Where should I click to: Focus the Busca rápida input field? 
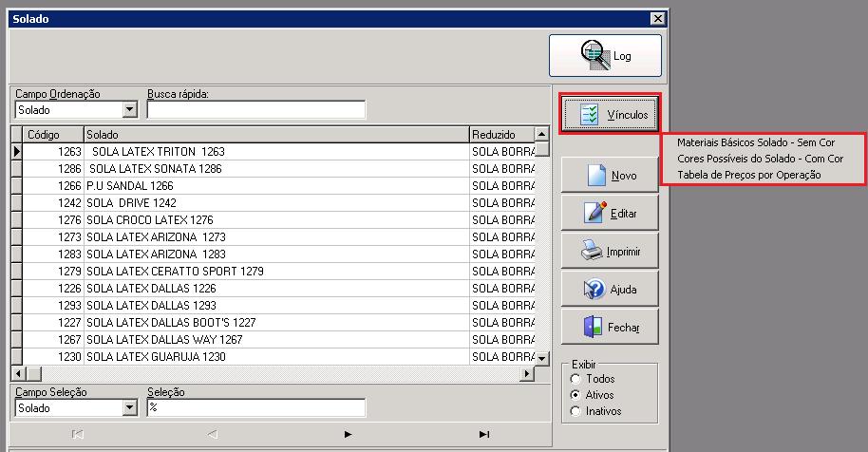pos(255,109)
